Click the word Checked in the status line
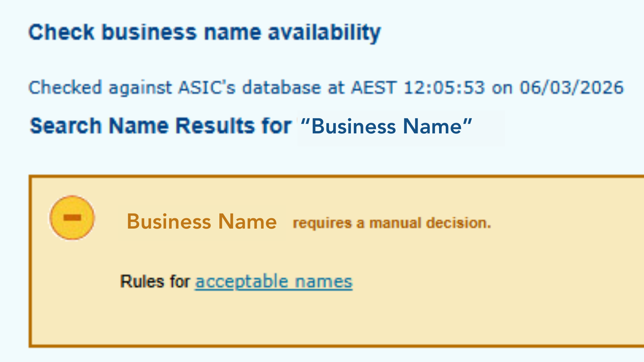644x362 pixels. tap(65, 88)
